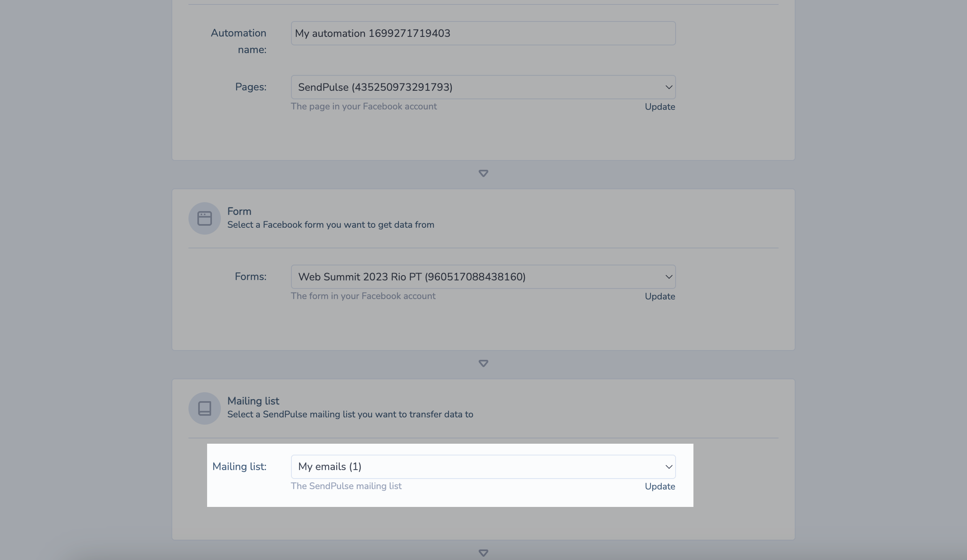The height and width of the screenshot is (560, 967).
Task: Click the Mailing list book icon
Action: coord(204,408)
